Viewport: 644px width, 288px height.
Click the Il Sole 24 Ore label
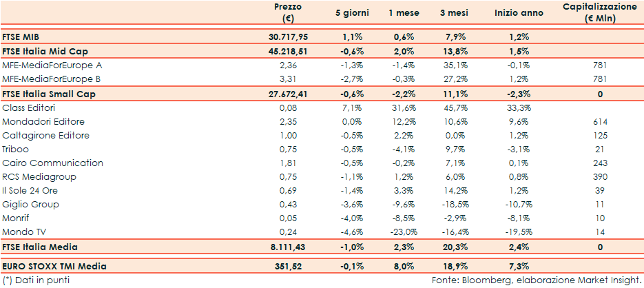32,191
